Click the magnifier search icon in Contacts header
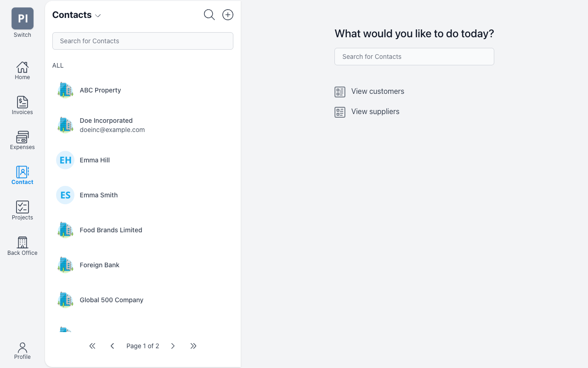The width and height of the screenshot is (588, 368). click(x=209, y=15)
